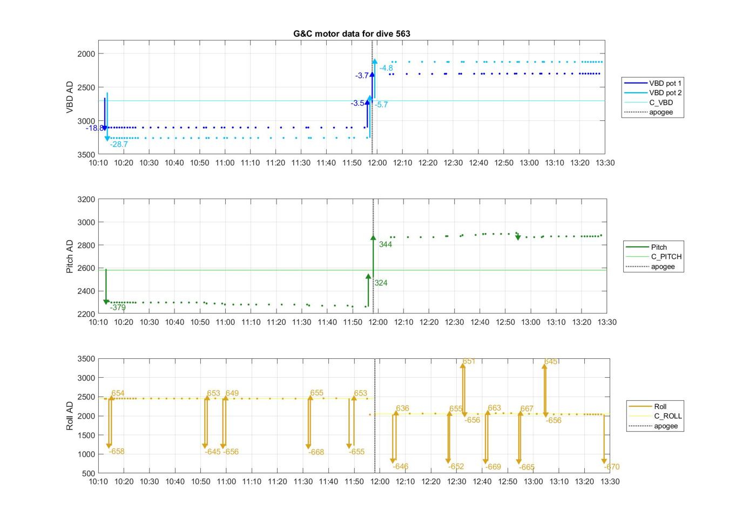Click the '-4.8' annotation in the VBD plot
This screenshot has height=532, width=756.
pos(386,68)
